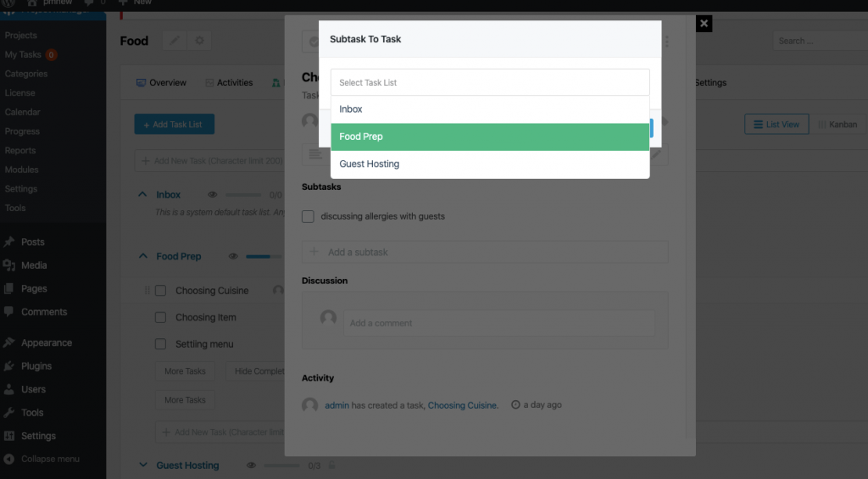Open the Overview tab
This screenshot has height=479, width=868.
click(161, 82)
